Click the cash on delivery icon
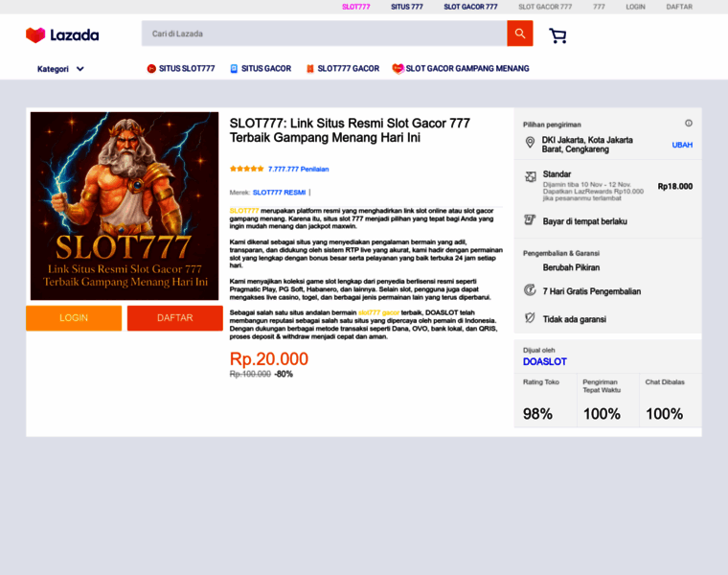This screenshot has width=728, height=575. [530, 219]
